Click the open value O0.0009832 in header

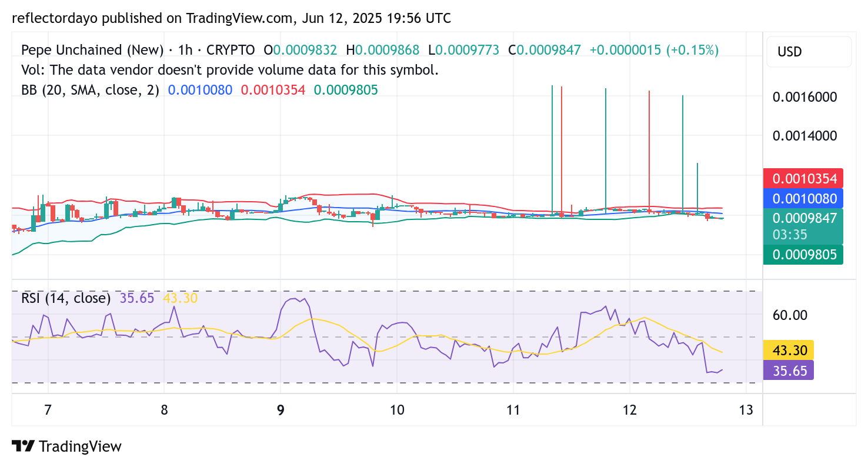coord(300,50)
